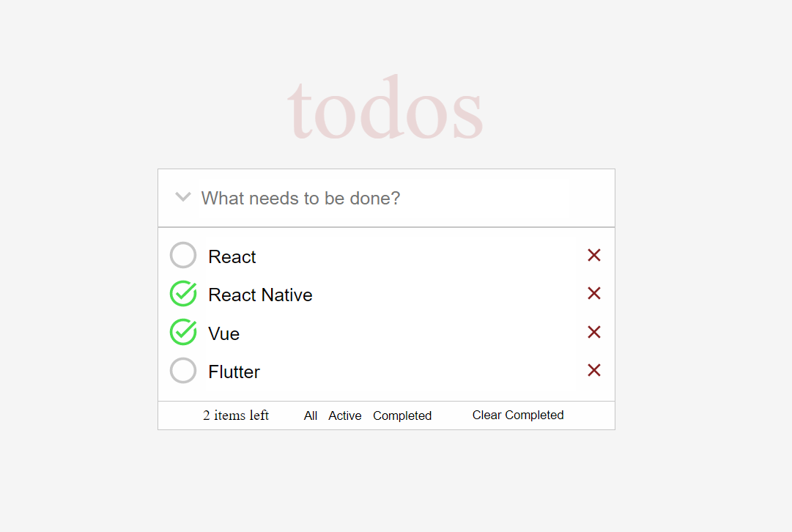This screenshot has width=792, height=532.
Task: Click the green check icon for React Native
Action: [183, 293]
